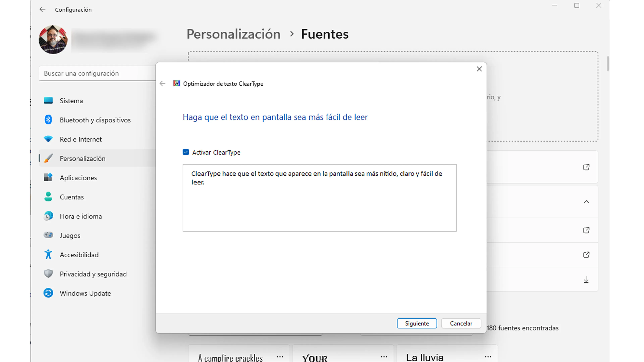Open Hora e idioma settings

(x=97, y=216)
